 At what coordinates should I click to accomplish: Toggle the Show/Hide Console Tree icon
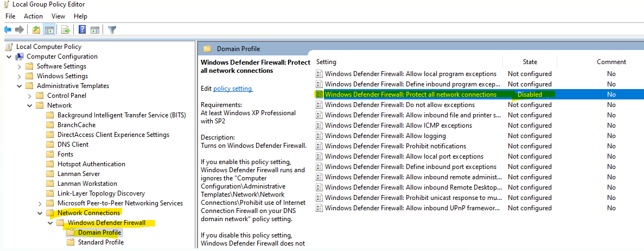(49, 30)
